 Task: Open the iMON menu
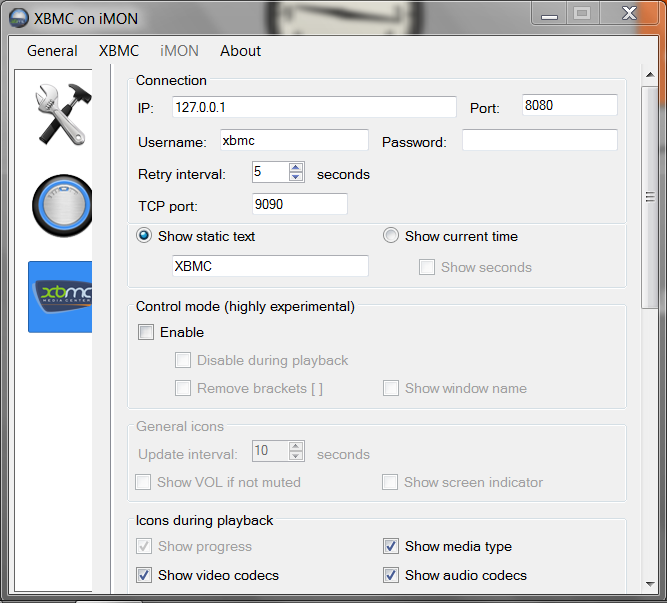pos(179,51)
